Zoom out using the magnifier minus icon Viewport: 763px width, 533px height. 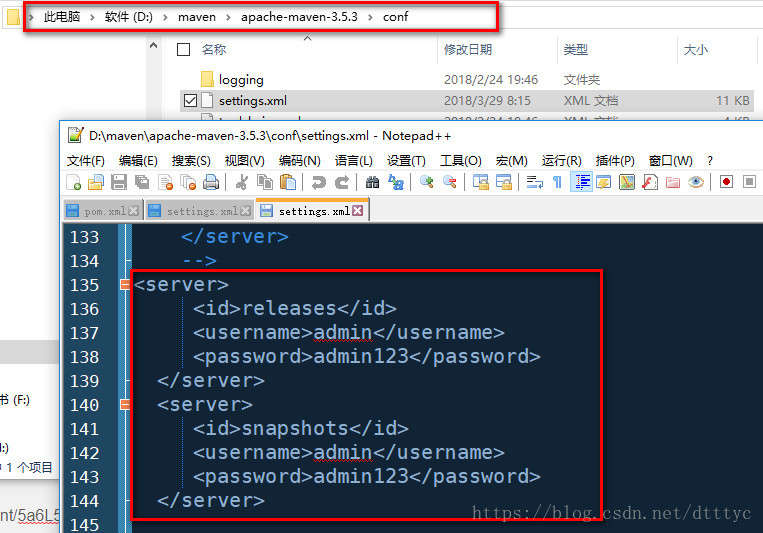(450, 183)
